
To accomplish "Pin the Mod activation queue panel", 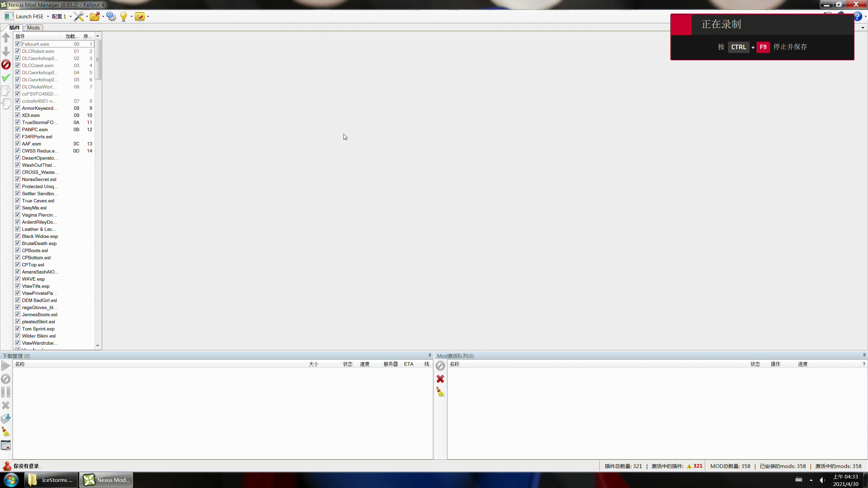I will point(864,355).
